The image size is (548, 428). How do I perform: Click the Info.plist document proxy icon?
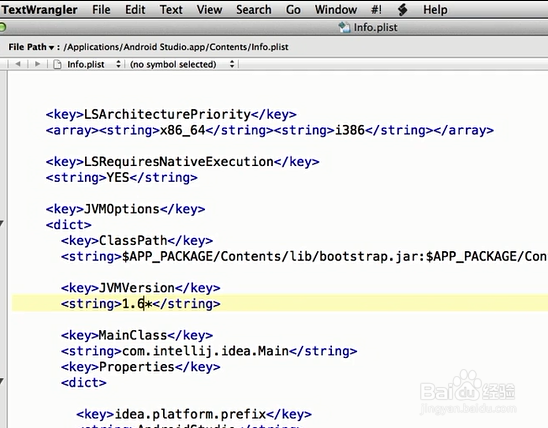tap(345, 27)
